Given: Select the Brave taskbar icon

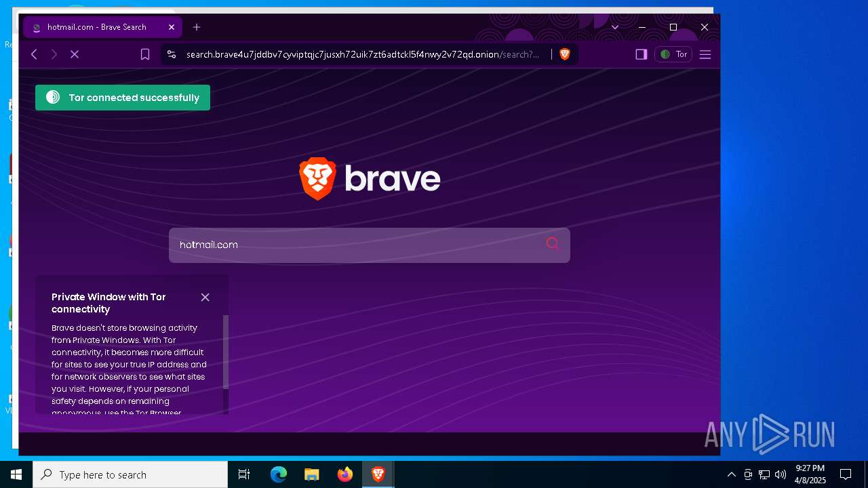Looking at the screenshot, I should point(378,474).
